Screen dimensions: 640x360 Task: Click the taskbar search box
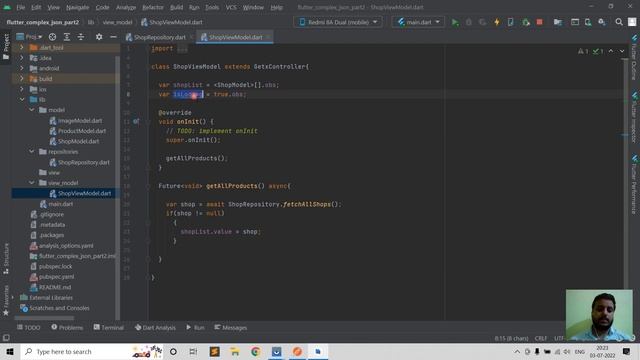(x=92, y=351)
